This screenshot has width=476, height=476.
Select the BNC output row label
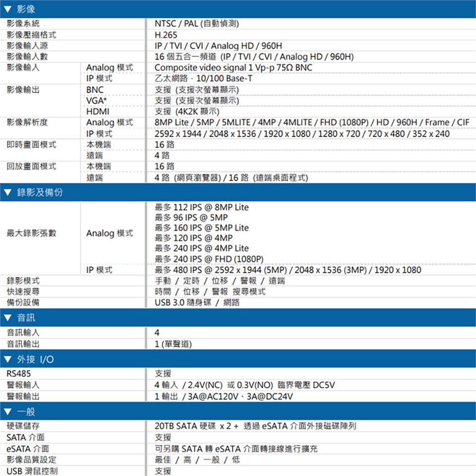coord(95,90)
